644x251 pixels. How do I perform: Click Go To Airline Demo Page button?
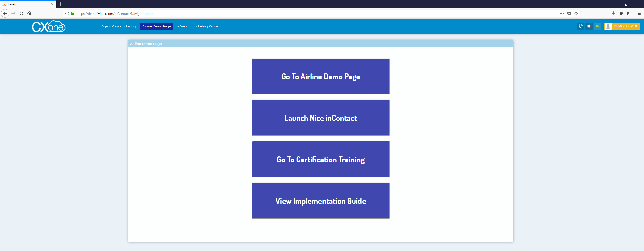point(321,76)
